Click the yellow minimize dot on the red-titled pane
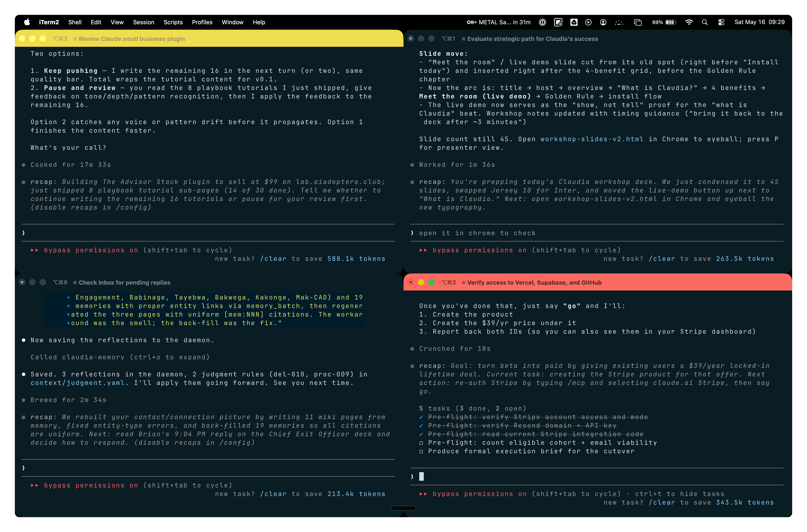The height and width of the screenshot is (532, 807). coord(421,282)
